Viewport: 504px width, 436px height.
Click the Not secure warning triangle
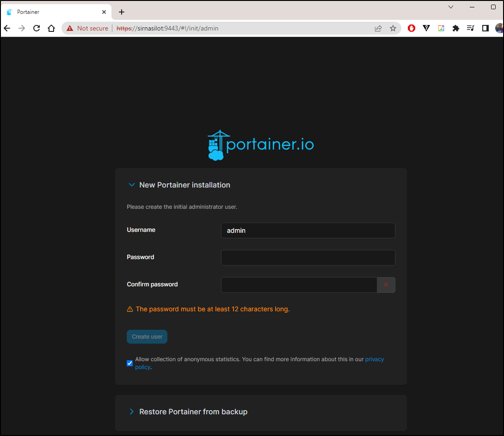(70, 28)
